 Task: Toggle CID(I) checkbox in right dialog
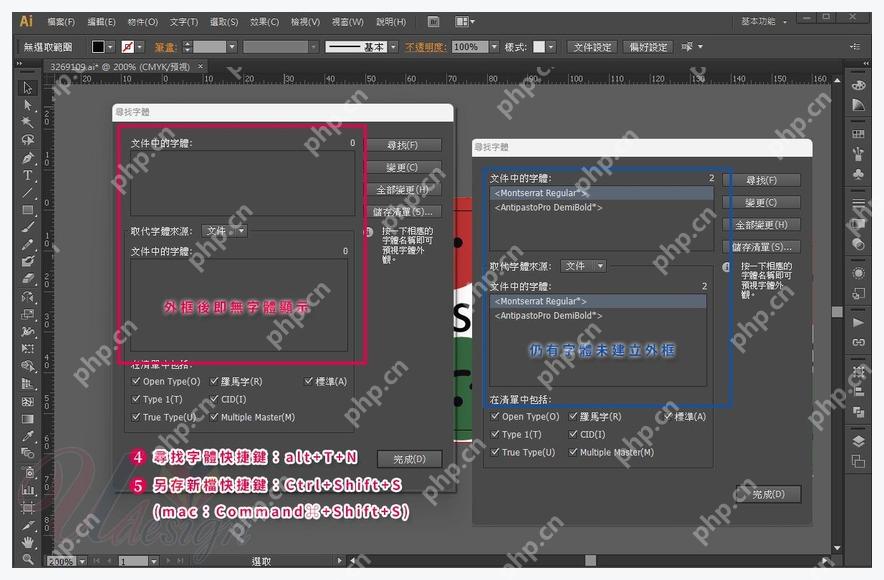pyautogui.click(x=573, y=434)
